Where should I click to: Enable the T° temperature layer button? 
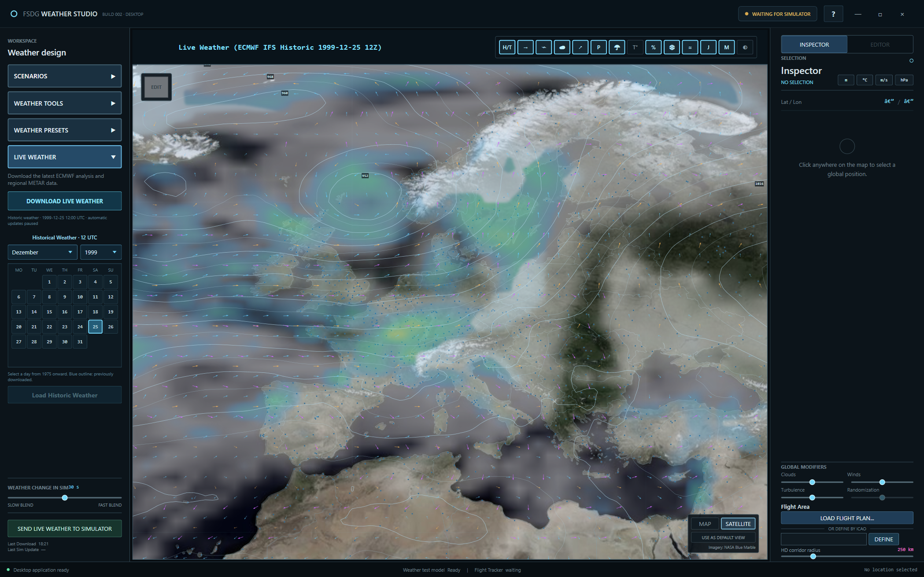(x=635, y=48)
